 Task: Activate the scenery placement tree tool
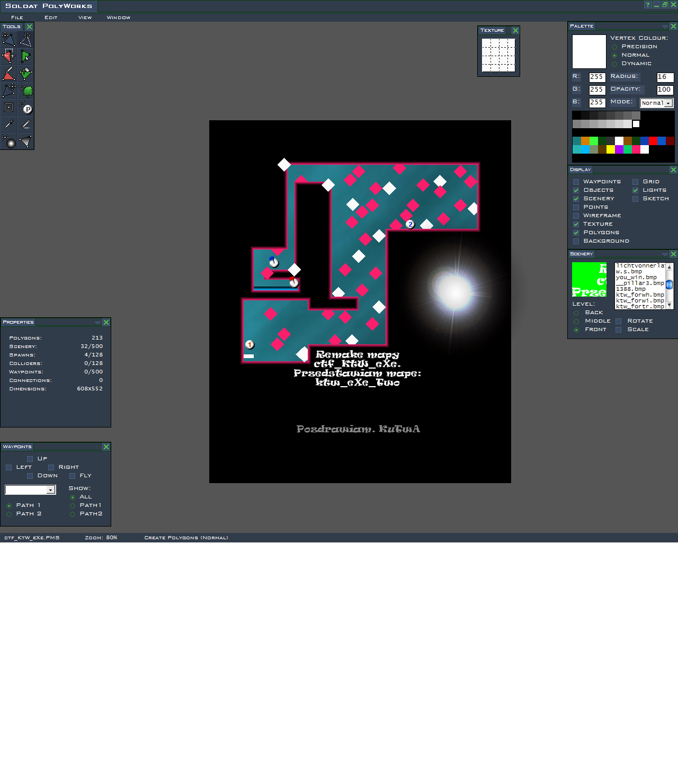[x=26, y=91]
